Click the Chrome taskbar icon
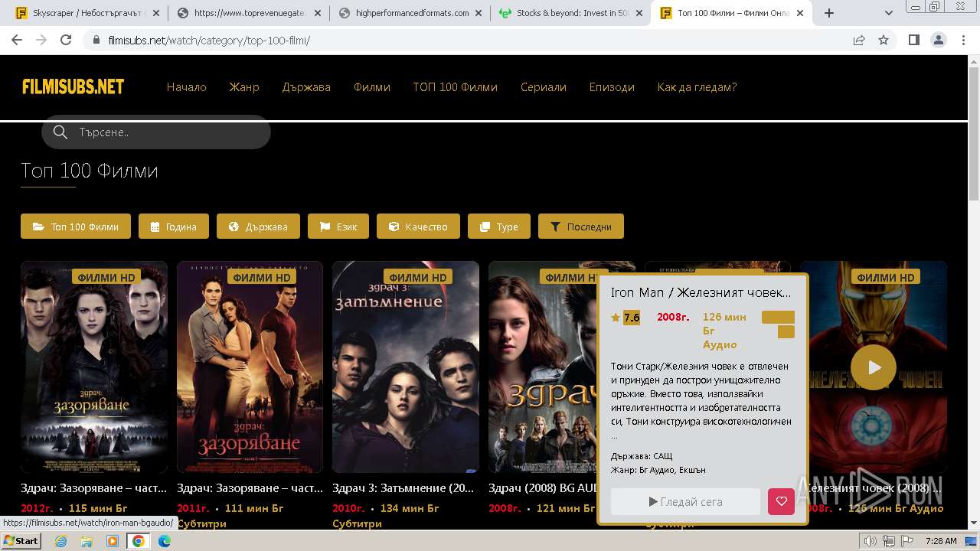Viewport: 980px width, 551px height. click(139, 541)
